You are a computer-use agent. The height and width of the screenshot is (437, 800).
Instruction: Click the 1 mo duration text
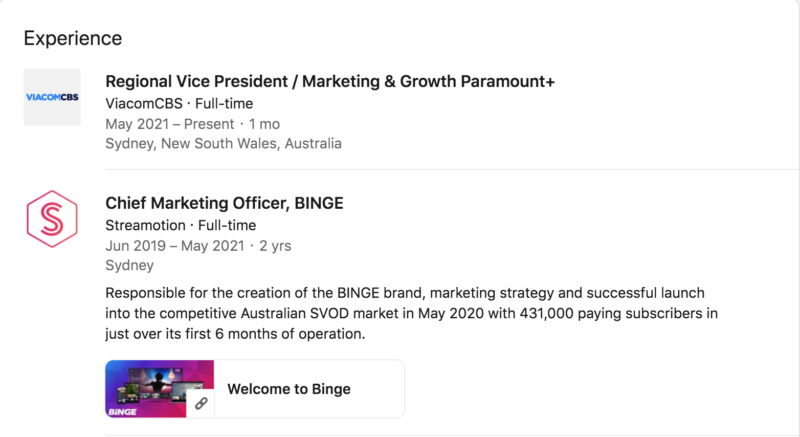(x=263, y=124)
